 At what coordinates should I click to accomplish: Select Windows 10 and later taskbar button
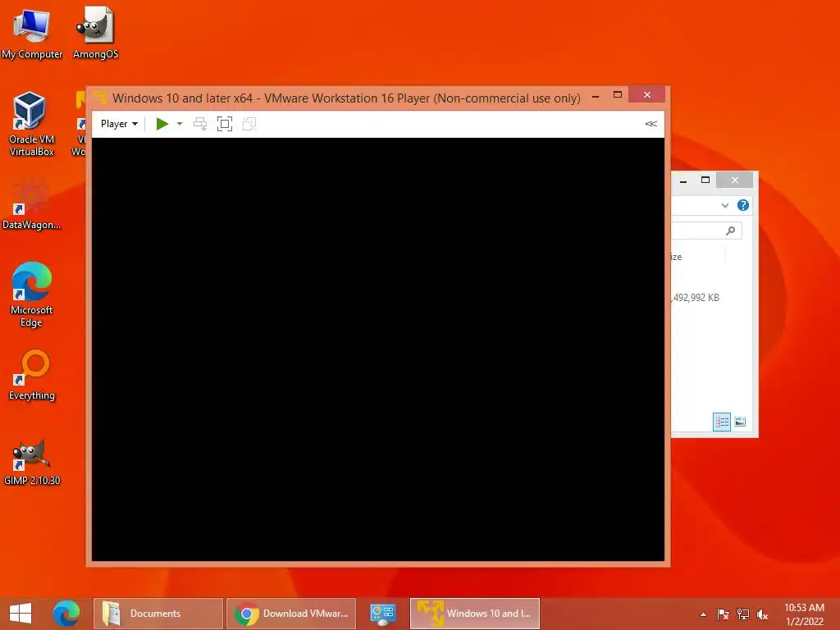tap(475, 614)
